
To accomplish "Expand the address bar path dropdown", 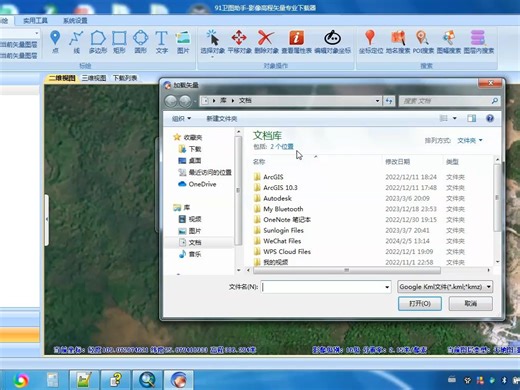I will pyautogui.click(x=377, y=101).
